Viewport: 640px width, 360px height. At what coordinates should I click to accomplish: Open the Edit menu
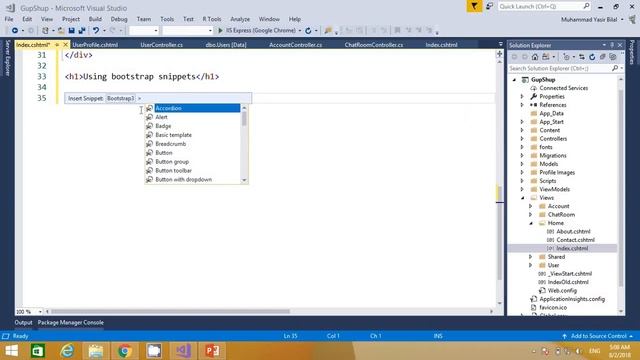pyautogui.click(x=27, y=19)
